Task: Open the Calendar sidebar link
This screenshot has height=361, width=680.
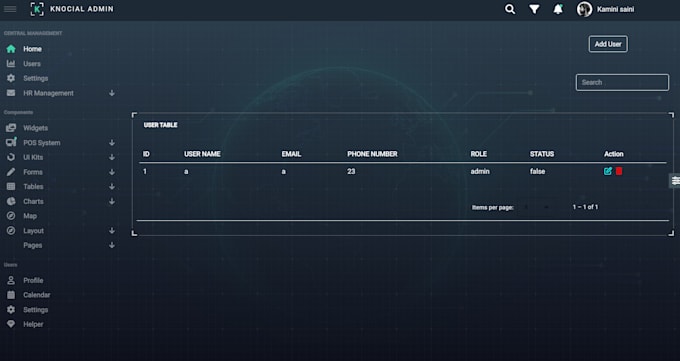Action: [x=36, y=295]
